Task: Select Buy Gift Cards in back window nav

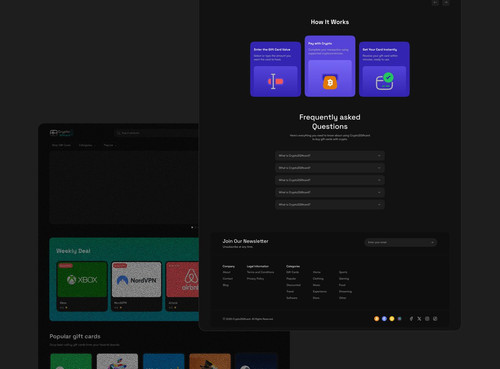Action: 61,145
